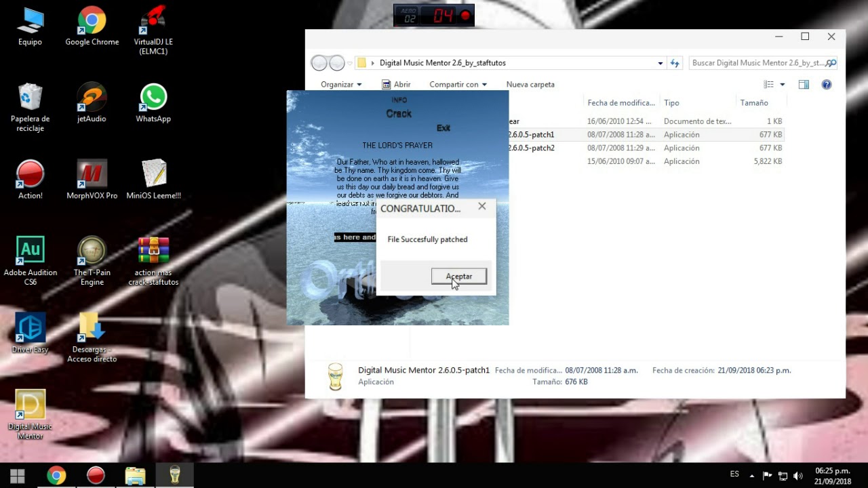Screen dimensions: 868x488
Task: Click the Crack button in patcher
Action: [399, 114]
